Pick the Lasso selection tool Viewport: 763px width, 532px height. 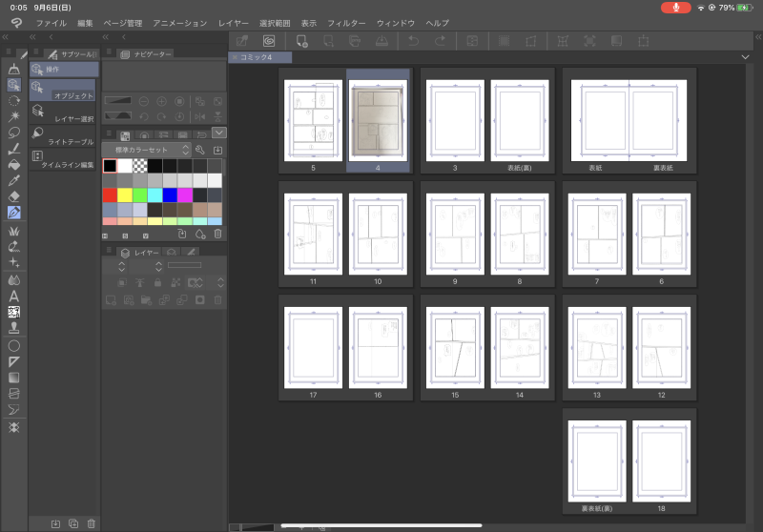pos(14,132)
